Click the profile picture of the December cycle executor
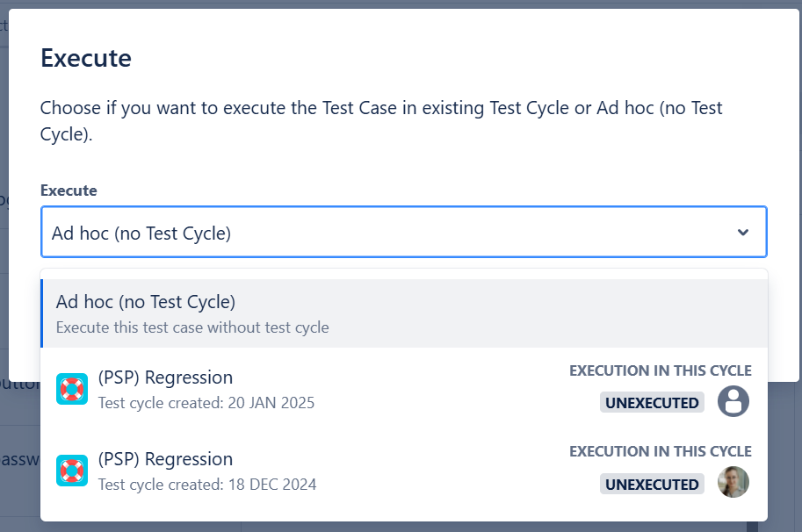 click(x=733, y=484)
